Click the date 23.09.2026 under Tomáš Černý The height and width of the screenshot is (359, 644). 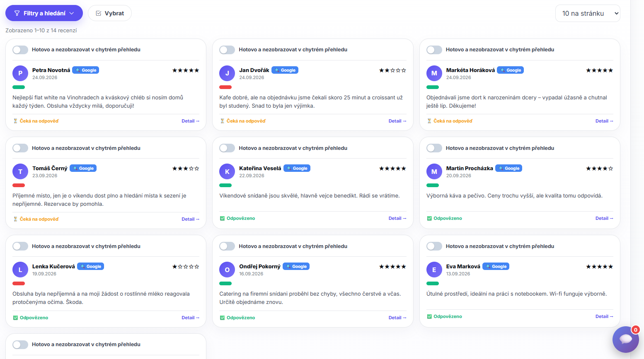pyautogui.click(x=45, y=176)
